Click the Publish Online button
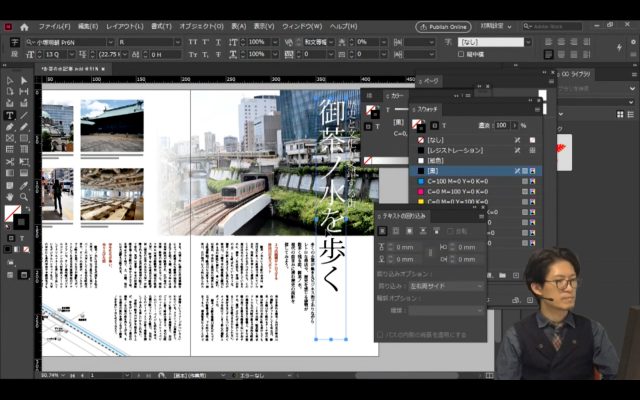 443,27
